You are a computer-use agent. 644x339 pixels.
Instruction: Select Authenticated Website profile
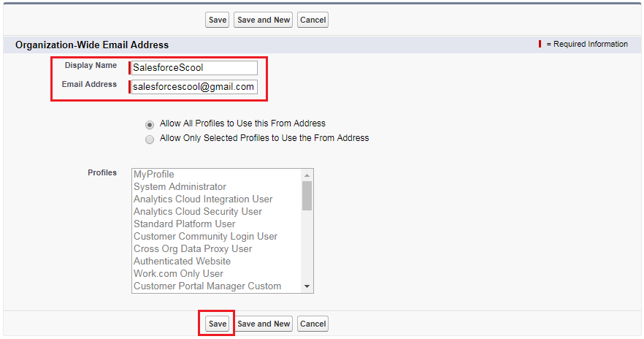pos(217,261)
